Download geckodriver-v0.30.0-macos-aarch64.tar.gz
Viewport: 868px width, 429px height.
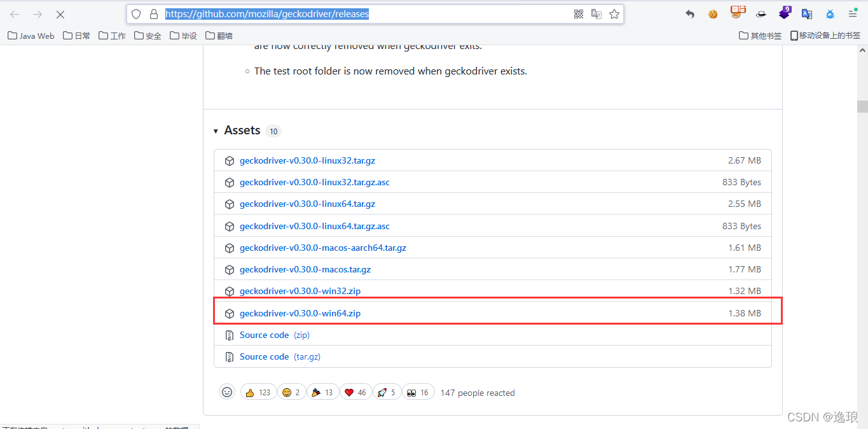(323, 248)
